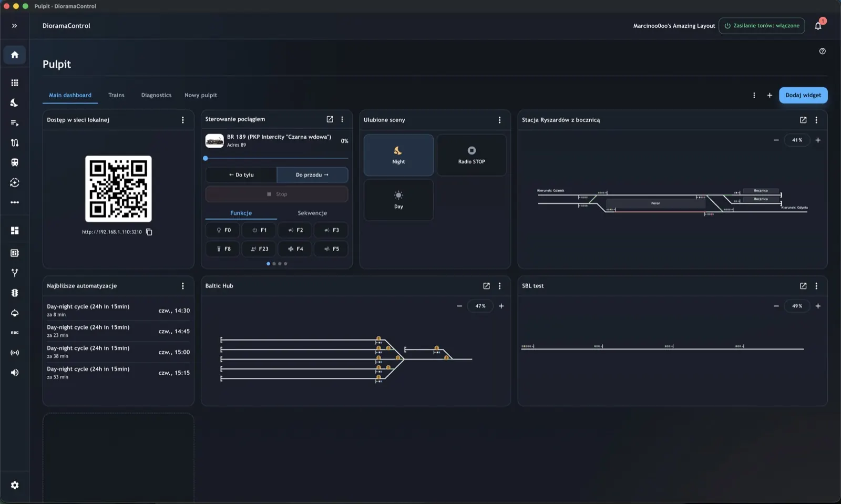The image size is (841, 504).
Task: Go to Home in the sidebar
Action: pyautogui.click(x=15, y=55)
